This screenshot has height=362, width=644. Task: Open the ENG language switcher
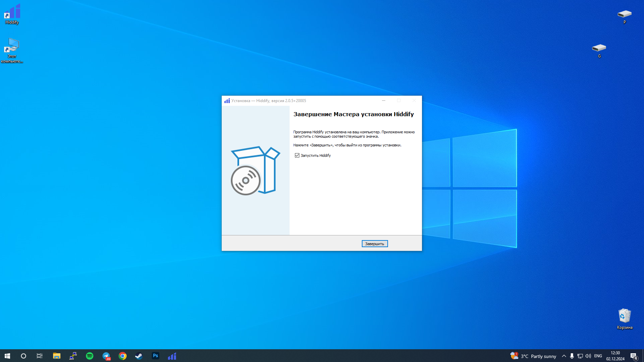tap(598, 356)
